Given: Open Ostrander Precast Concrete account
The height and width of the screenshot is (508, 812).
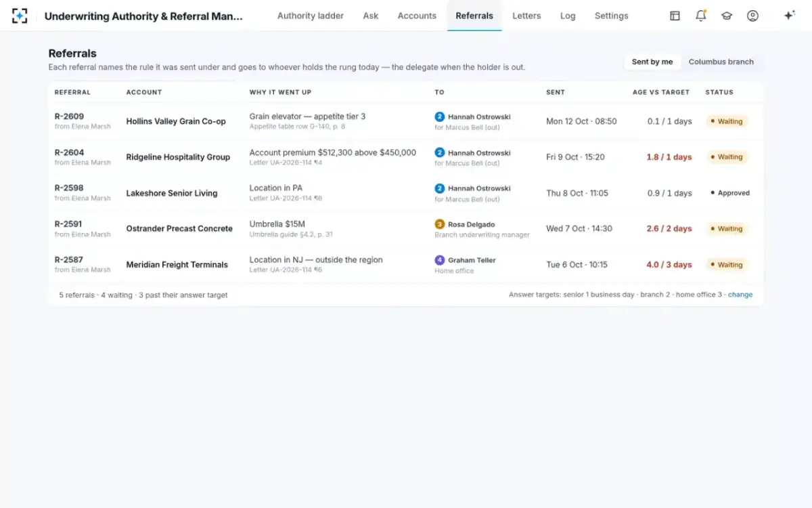Looking at the screenshot, I should (x=179, y=229).
